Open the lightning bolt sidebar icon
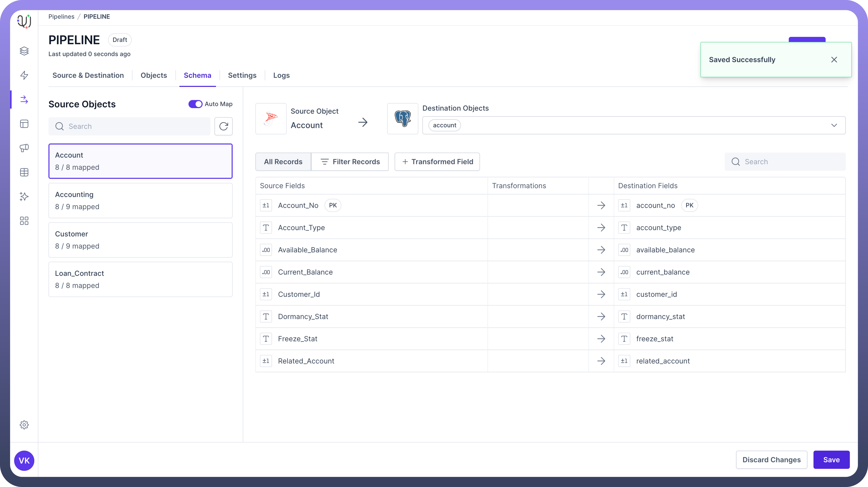 [x=24, y=75]
